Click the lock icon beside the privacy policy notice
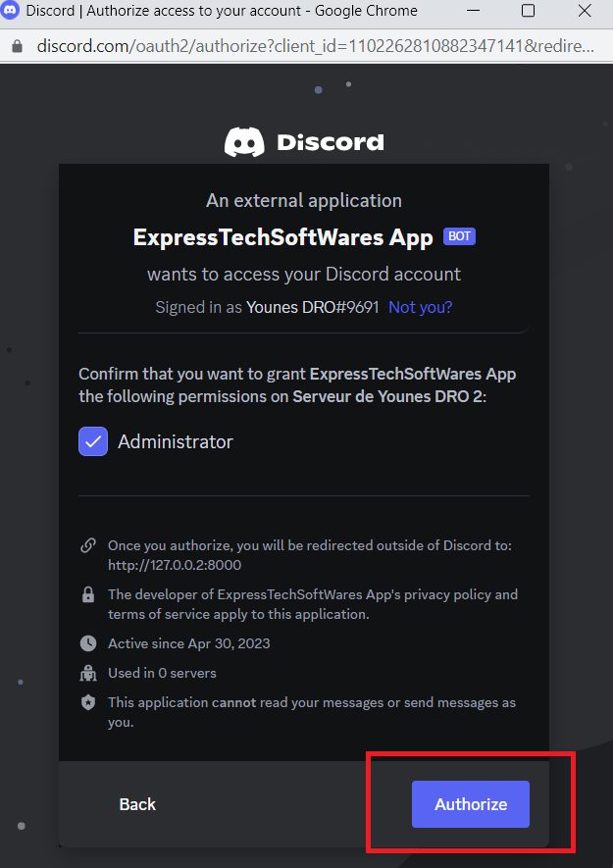This screenshot has width=613, height=868. [x=88, y=594]
